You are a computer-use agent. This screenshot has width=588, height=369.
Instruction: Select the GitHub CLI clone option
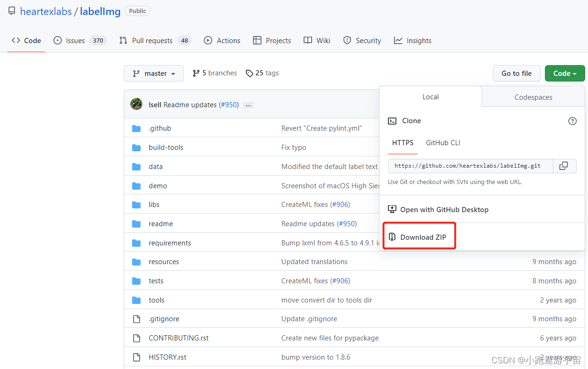pyautogui.click(x=443, y=143)
